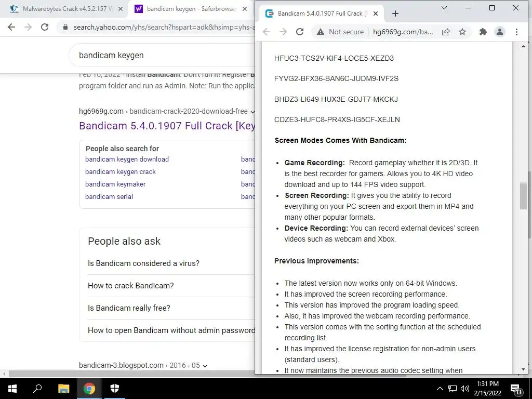Expand dropdown arrow next to hg6969g.com result
532x399 pixels.
point(252,112)
